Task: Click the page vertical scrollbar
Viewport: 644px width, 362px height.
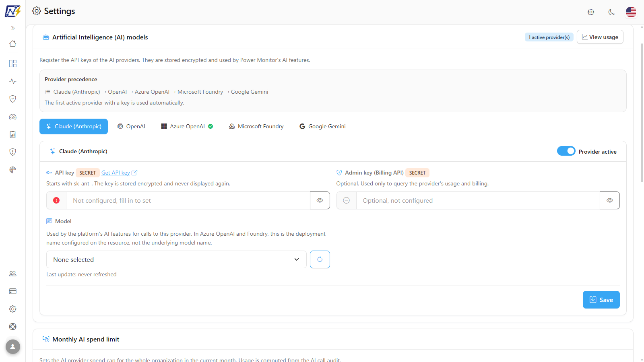Action: [642, 113]
